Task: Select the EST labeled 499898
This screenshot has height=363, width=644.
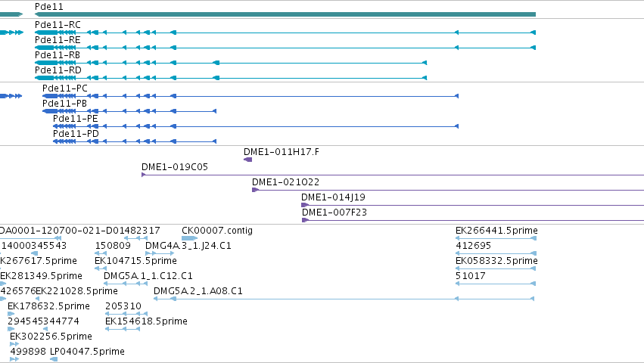Action: point(28,352)
